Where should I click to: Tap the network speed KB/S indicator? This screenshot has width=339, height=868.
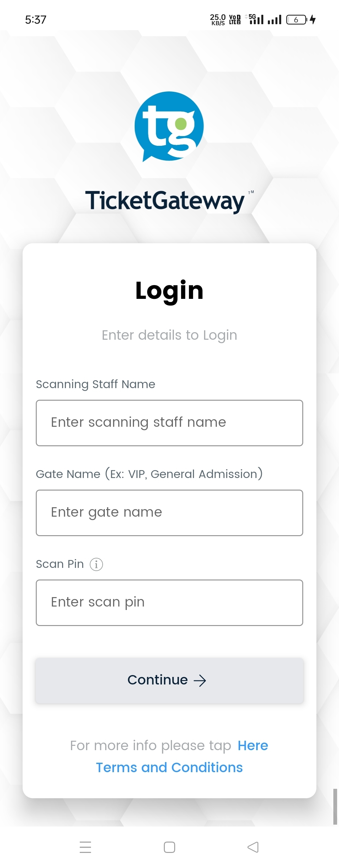218,19
